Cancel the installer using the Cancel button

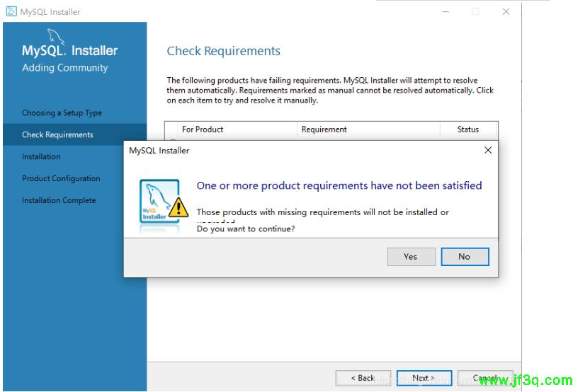pyautogui.click(x=485, y=378)
